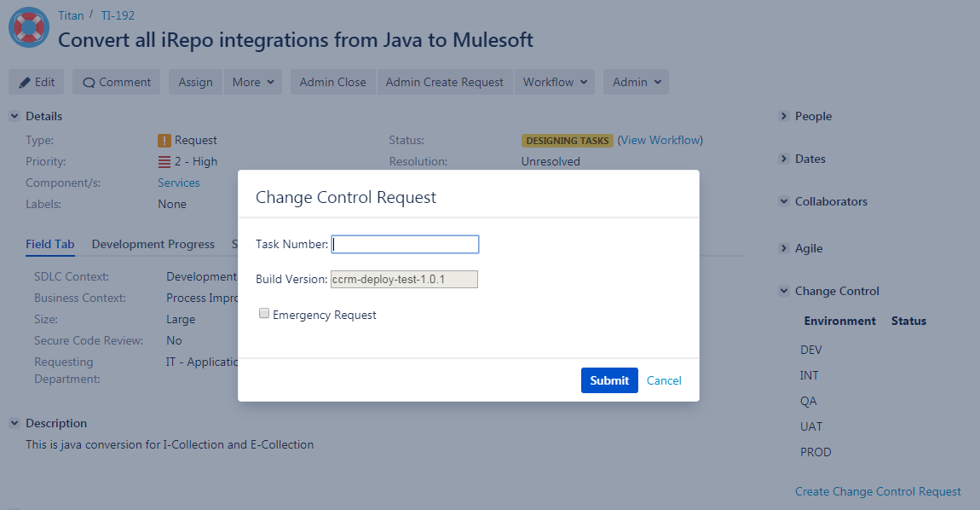Open the More dropdown menu

click(253, 82)
